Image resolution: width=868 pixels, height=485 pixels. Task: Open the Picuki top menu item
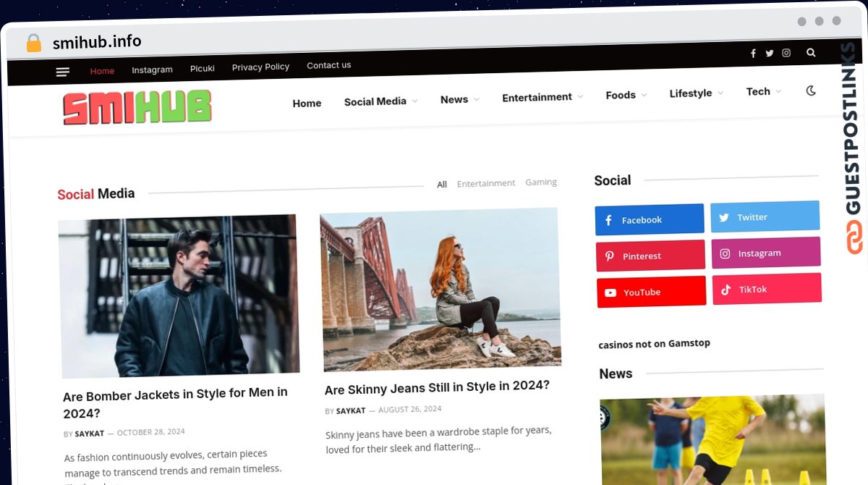click(203, 69)
